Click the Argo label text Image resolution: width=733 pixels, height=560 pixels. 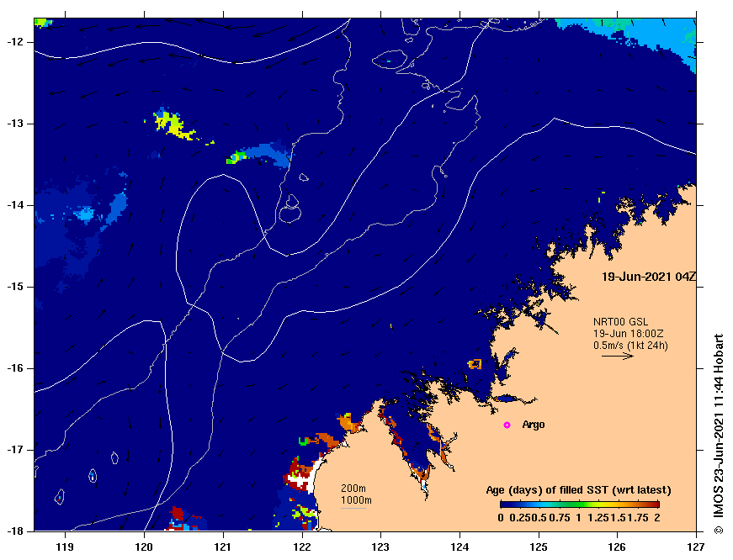click(x=534, y=425)
